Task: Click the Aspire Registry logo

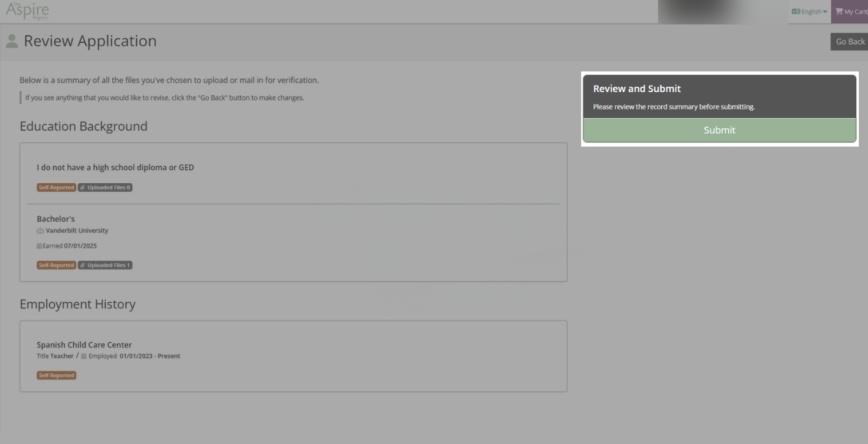Action: click(x=27, y=10)
